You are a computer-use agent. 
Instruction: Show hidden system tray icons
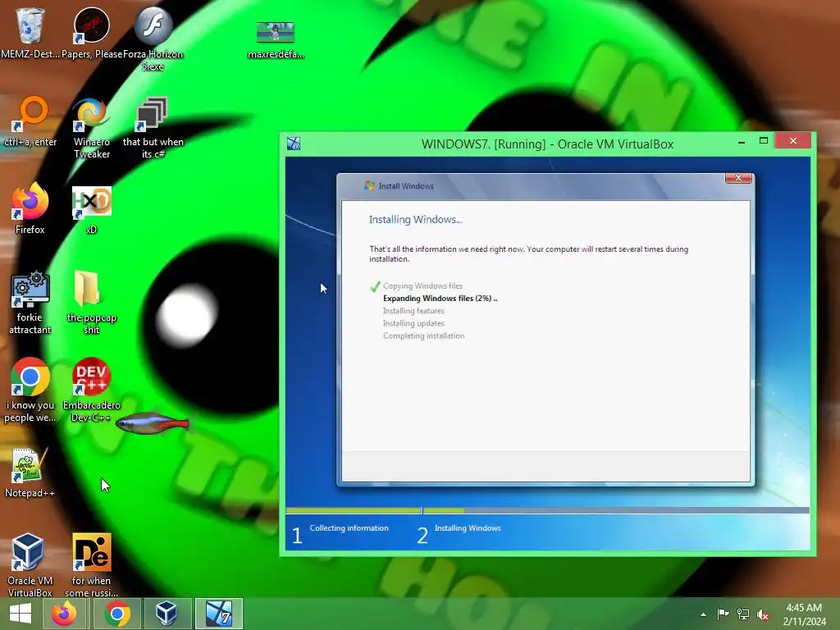coord(703,614)
